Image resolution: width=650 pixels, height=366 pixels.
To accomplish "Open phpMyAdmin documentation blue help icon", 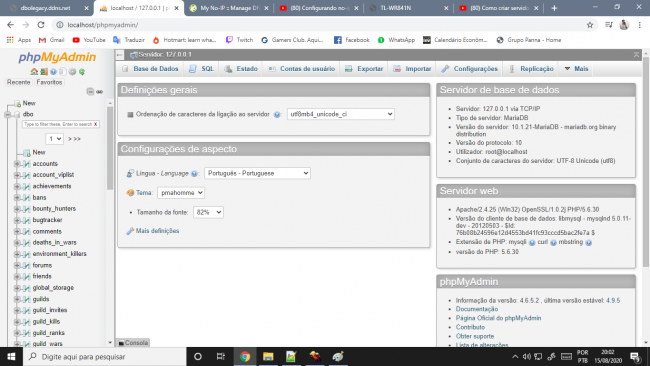I will click(53, 72).
